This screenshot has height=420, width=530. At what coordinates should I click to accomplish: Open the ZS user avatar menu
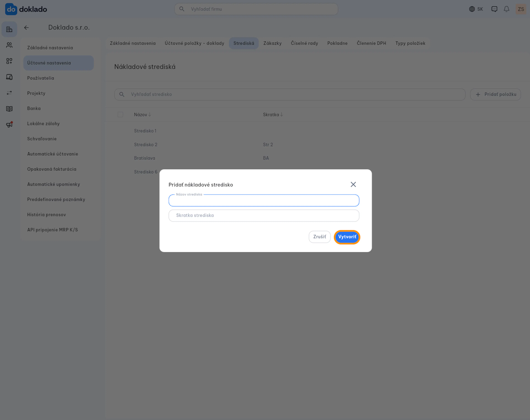(x=521, y=9)
